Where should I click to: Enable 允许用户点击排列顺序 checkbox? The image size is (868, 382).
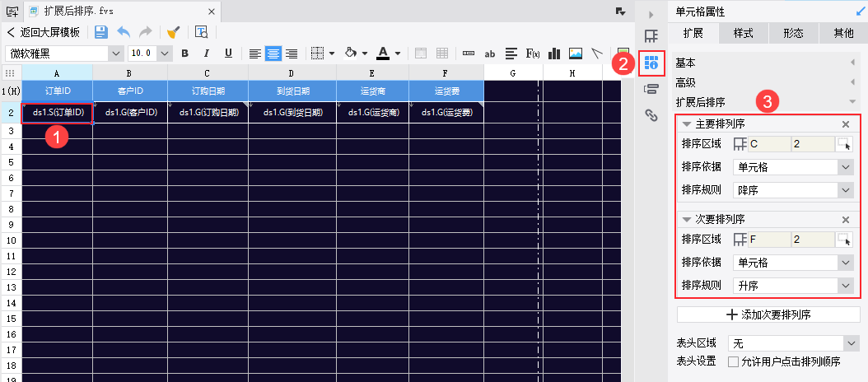click(733, 362)
